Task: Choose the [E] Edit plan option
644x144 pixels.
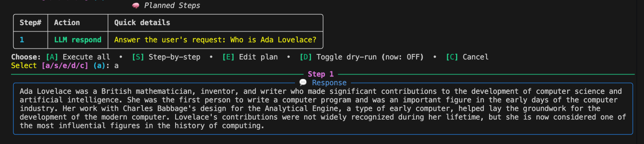Action: click(x=250, y=57)
